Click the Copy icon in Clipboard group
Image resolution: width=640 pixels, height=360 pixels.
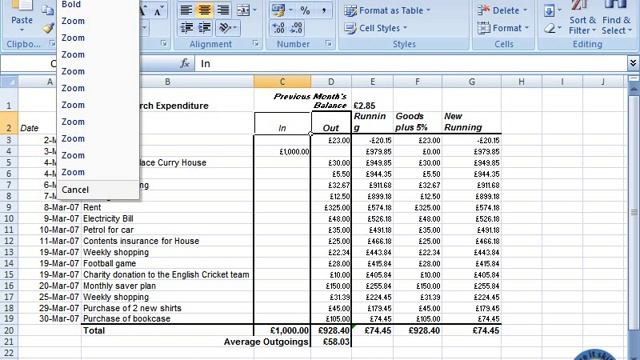(x=48, y=10)
